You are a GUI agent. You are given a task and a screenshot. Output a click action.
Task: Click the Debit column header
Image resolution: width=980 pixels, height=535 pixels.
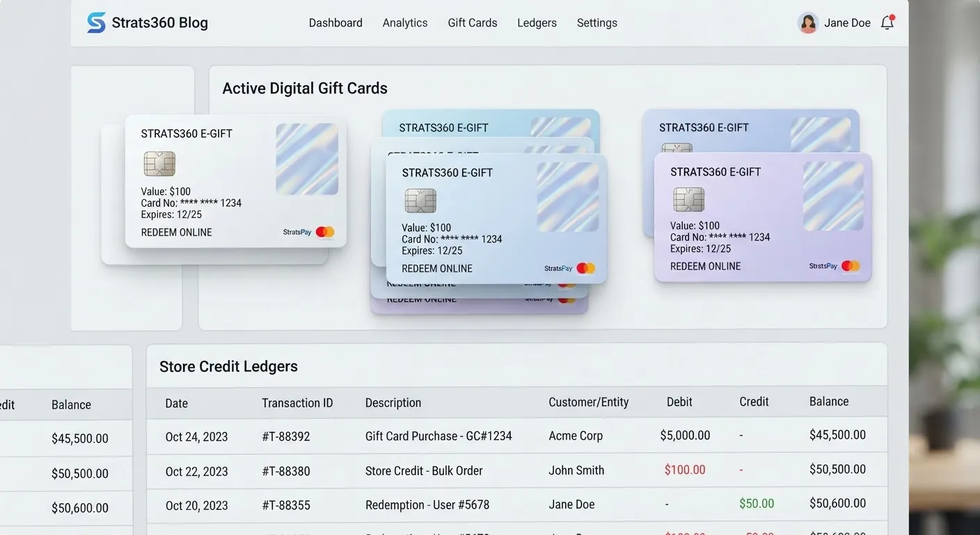[x=679, y=402]
